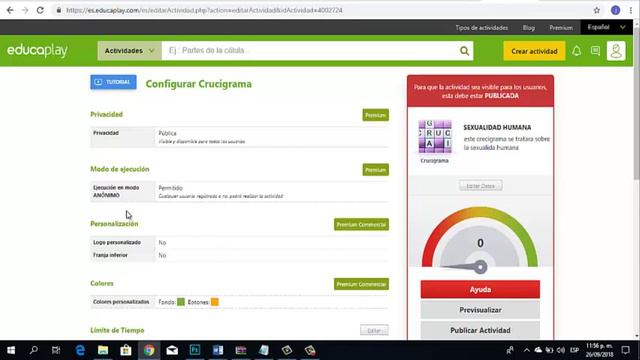Open Chrome profile icon
The width and height of the screenshot is (640, 360).
[x=616, y=10]
